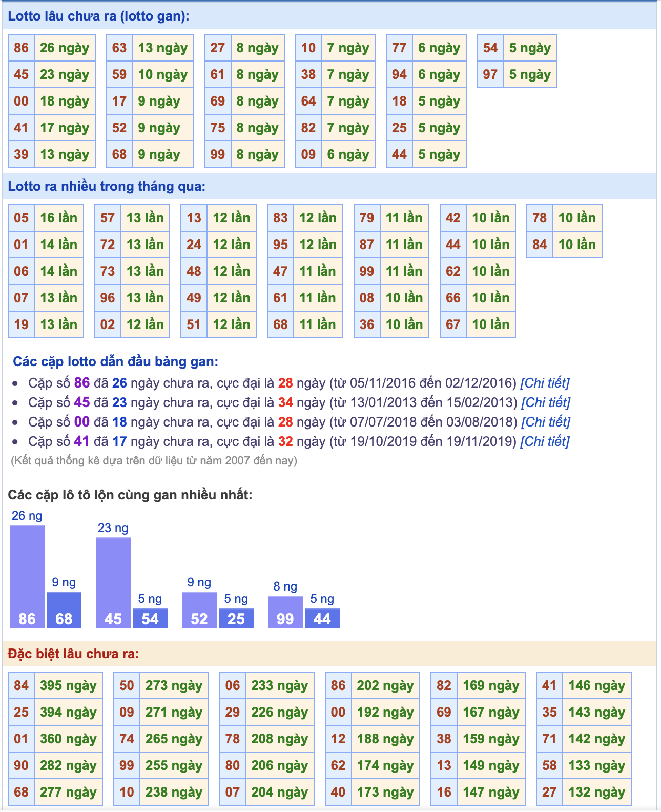
Task: Open Chi tiết link for pair 45
Action: [545, 402]
